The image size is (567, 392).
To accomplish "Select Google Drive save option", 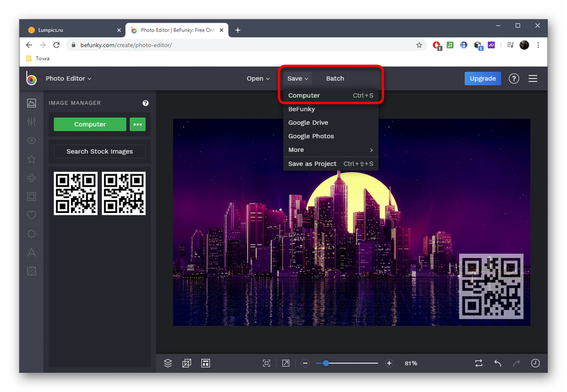I will 308,122.
